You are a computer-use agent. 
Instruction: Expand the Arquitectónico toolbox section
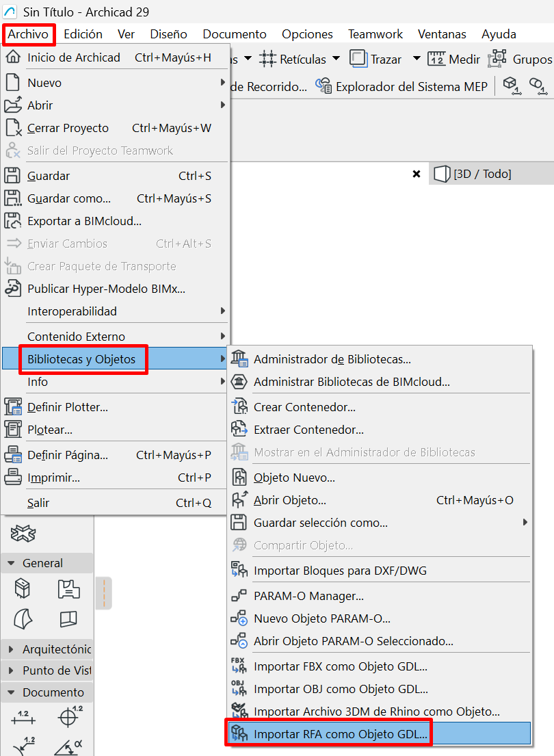12,649
